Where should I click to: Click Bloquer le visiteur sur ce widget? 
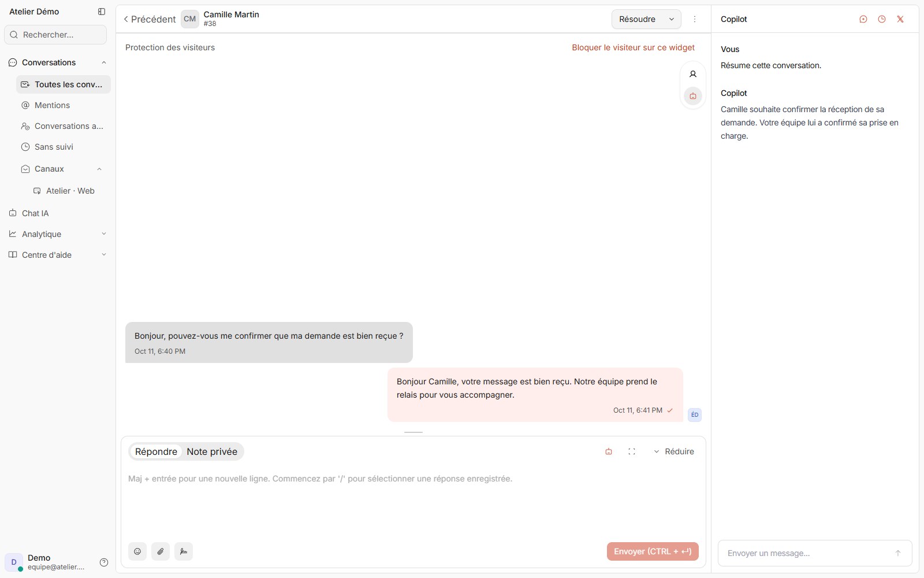[634, 47]
